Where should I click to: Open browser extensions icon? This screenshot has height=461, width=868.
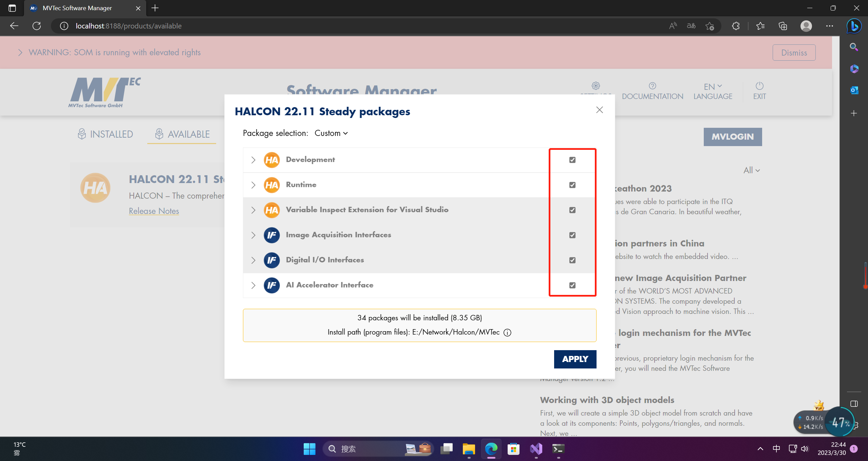pyautogui.click(x=736, y=26)
